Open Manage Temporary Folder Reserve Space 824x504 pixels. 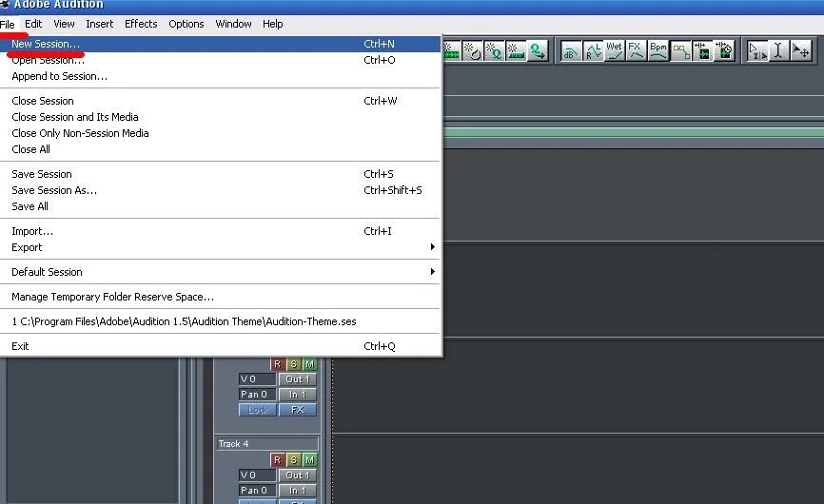(220, 297)
